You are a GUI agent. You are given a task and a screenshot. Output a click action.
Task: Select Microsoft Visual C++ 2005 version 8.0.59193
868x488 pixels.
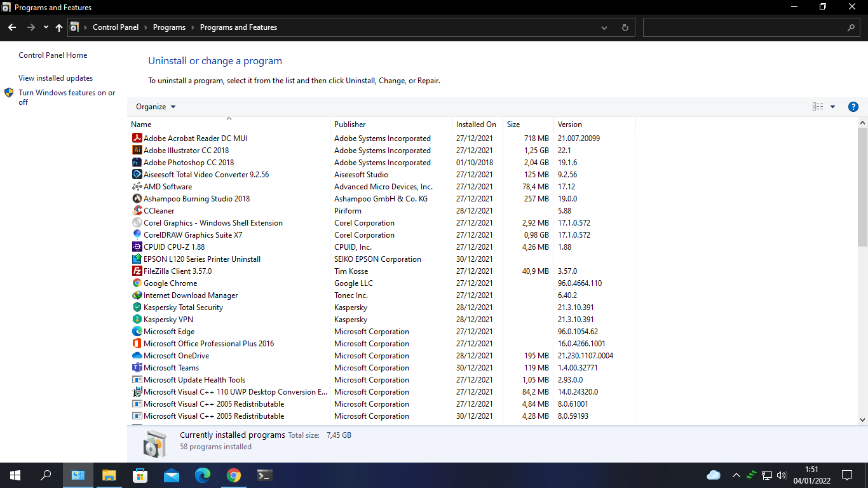(381, 416)
